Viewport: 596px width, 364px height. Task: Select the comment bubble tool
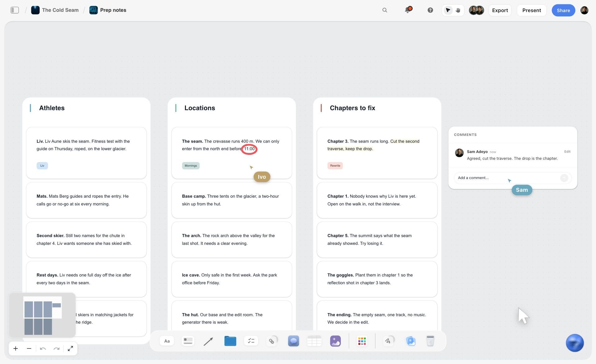[x=293, y=341]
